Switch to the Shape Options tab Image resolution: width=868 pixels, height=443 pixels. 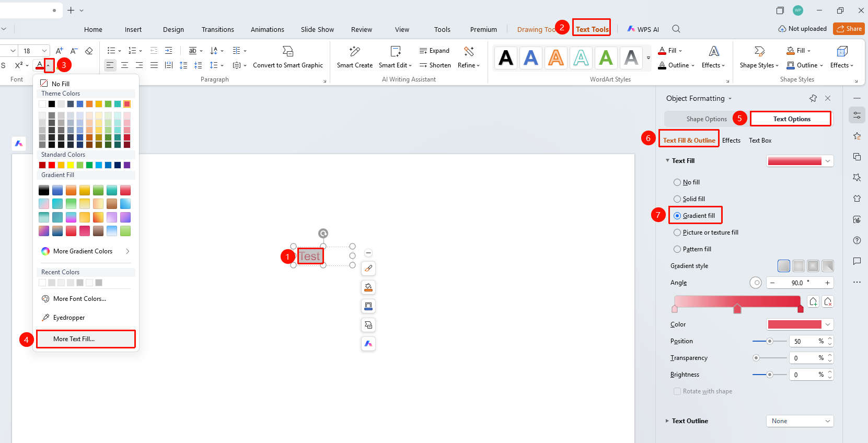[707, 119]
